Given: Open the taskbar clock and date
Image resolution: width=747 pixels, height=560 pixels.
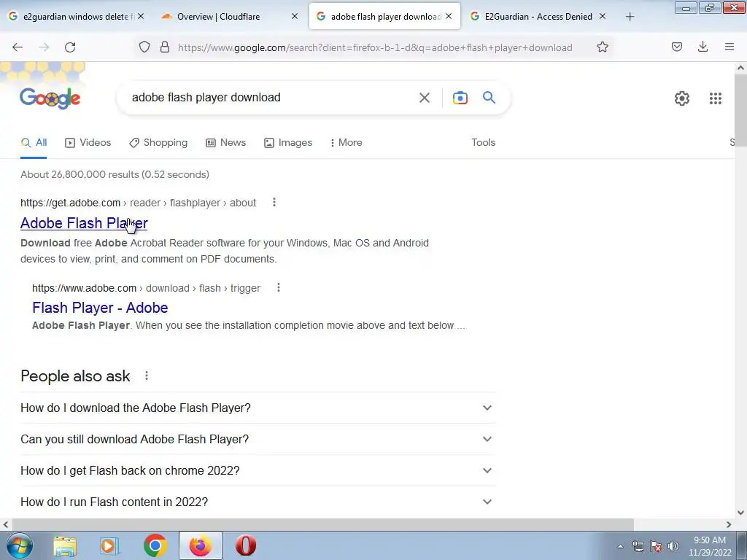Looking at the screenshot, I should click(710, 546).
